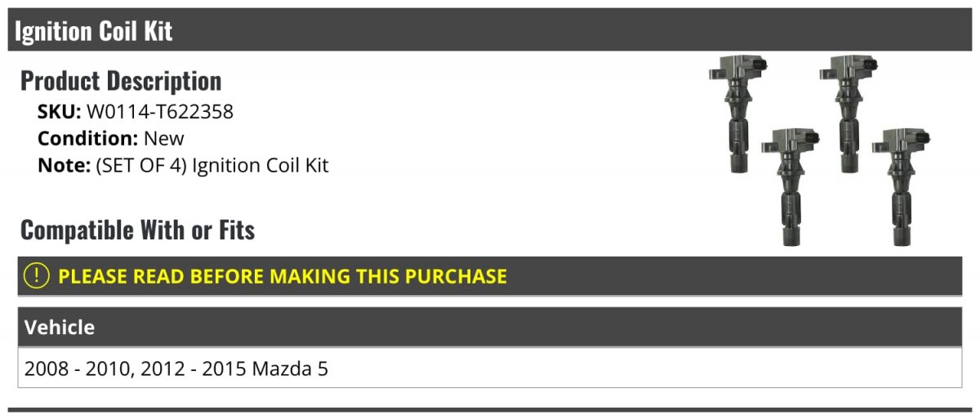Open the PLEASE READ BEFORE MAKING THIS PURCHASE notice
The image size is (980, 420).
[490, 276]
